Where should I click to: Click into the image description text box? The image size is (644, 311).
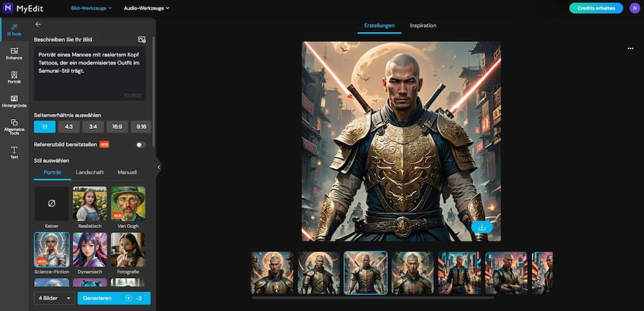coord(90,73)
